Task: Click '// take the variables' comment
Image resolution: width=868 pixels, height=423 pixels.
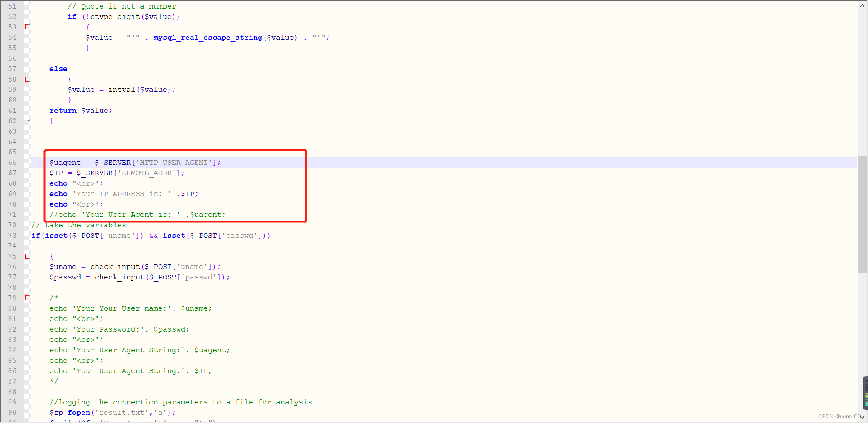Action: [x=79, y=225]
